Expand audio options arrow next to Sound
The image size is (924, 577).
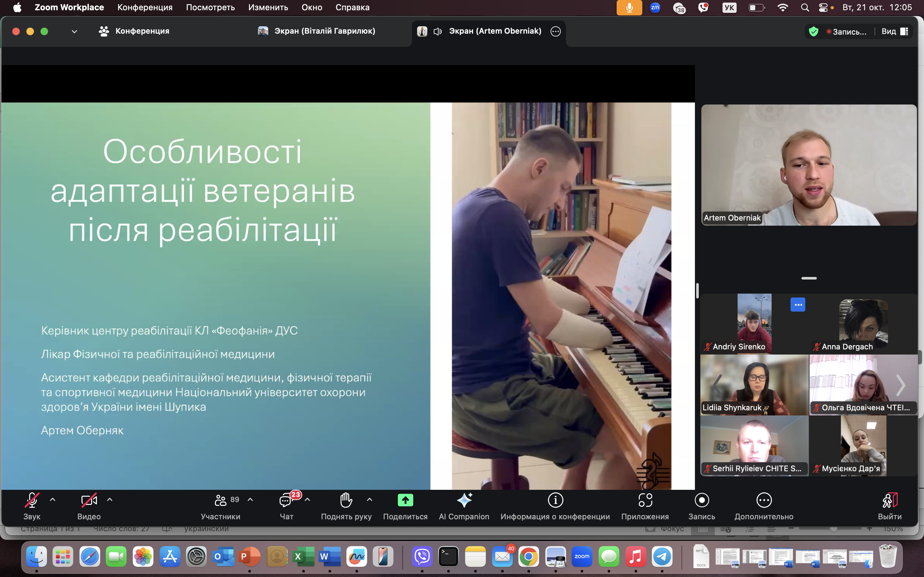pos(53,499)
